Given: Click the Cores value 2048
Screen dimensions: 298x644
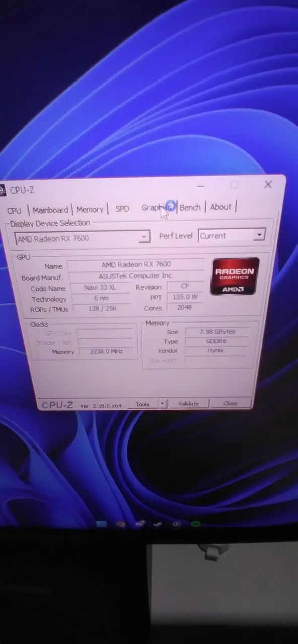Looking at the screenshot, I should (185, 307).
